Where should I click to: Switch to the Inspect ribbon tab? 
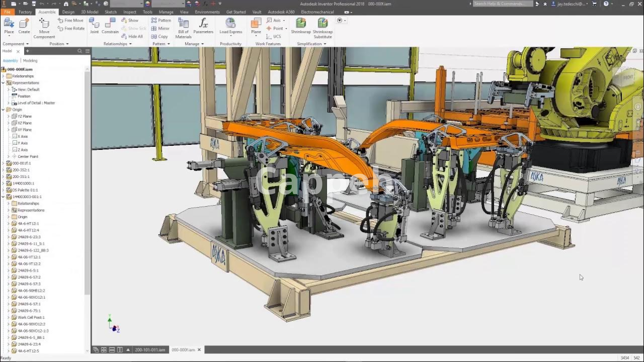[129, 12]
